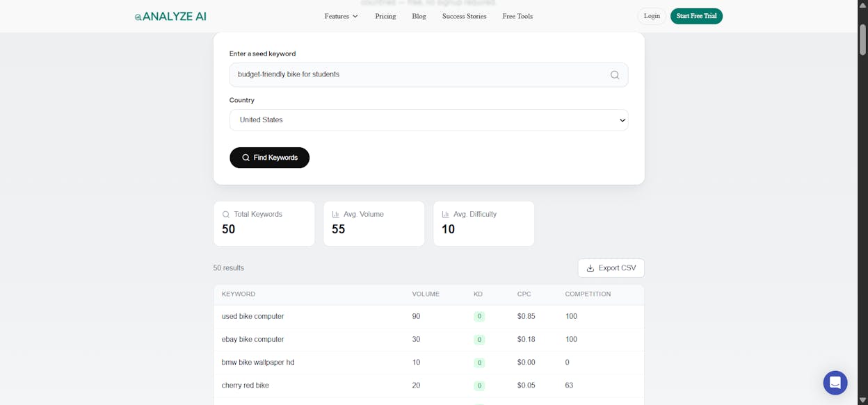Select the 'used bike computer' keyword
Screen dimensions: 868x405
[x=252, y=316]
